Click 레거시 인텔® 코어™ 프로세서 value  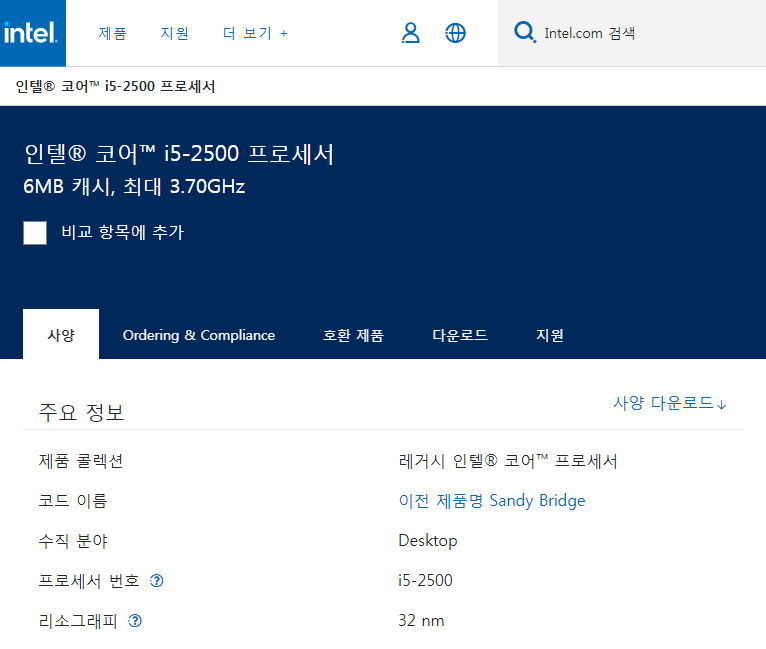point(508,461)
